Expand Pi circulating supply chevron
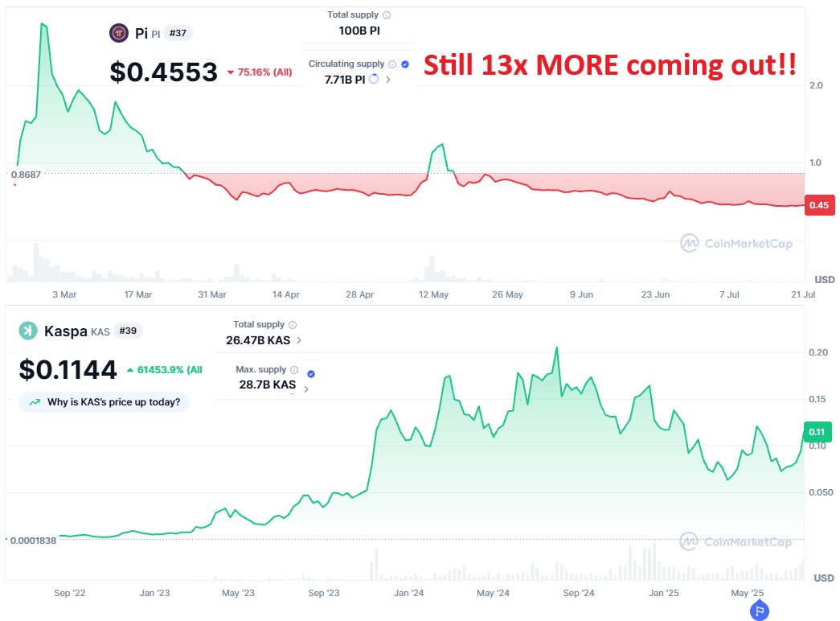840x621 pixels. tap(388, 80)
